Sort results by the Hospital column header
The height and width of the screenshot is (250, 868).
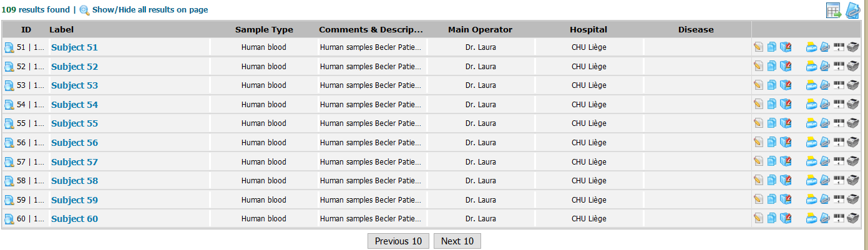(x=588, y=29)
